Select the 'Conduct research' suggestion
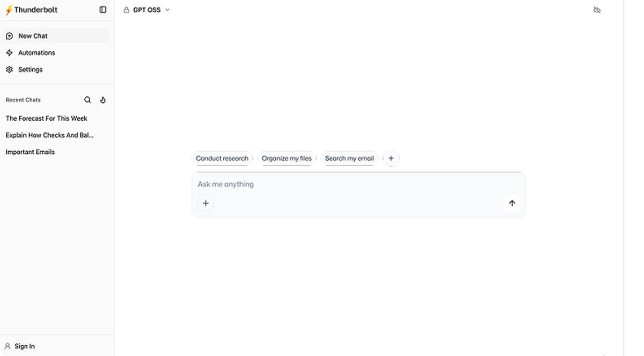This screenshot has width=644, height=356. 222,159
